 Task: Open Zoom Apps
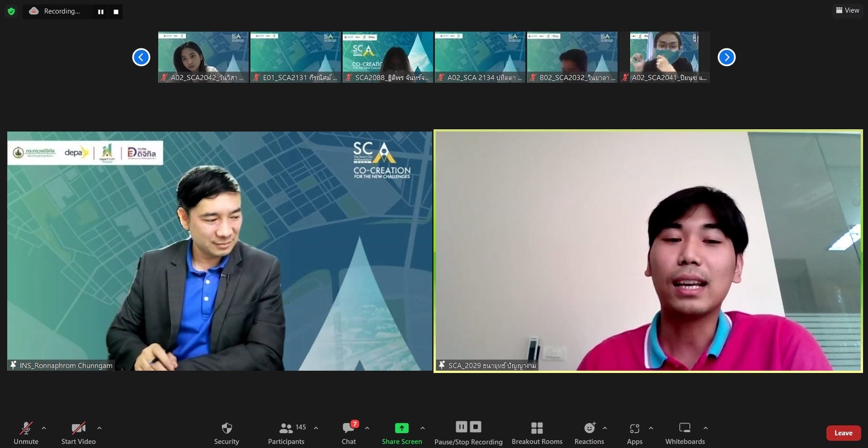635,433
